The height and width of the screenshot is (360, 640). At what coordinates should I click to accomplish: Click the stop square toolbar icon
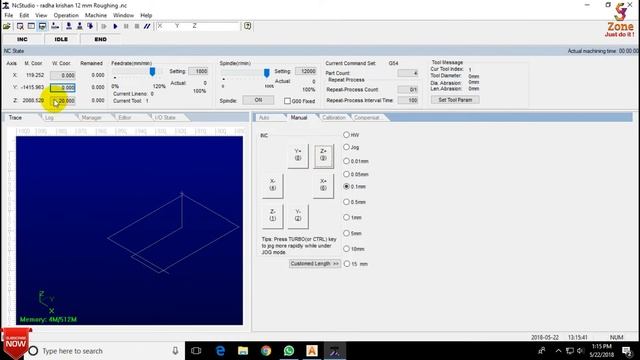(137, 26)
